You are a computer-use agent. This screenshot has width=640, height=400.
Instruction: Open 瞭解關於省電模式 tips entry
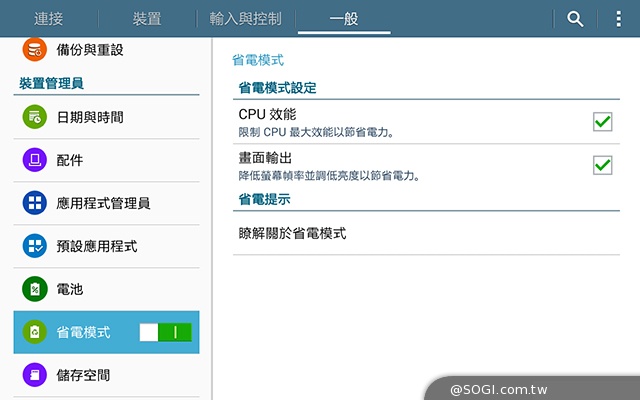(x=426, y=233)
